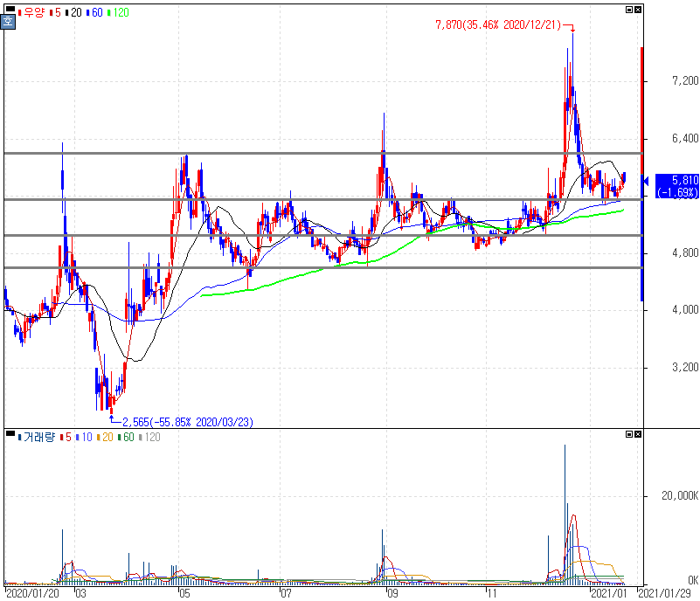Maximize the price chart pane

(x=629, y=10)
